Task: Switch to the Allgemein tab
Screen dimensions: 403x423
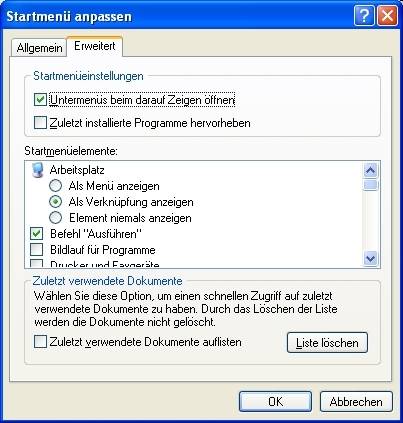Action: 39,48
